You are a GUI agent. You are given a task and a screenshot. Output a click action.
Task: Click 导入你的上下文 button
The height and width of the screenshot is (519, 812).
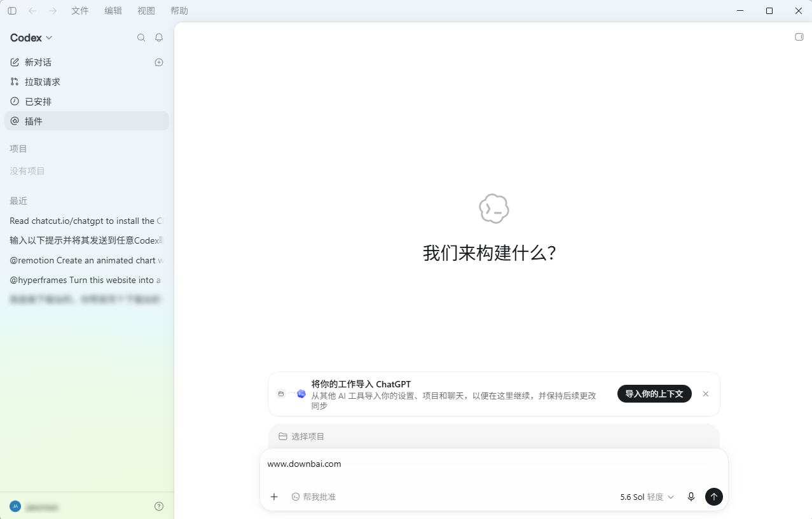pos(654,394)
